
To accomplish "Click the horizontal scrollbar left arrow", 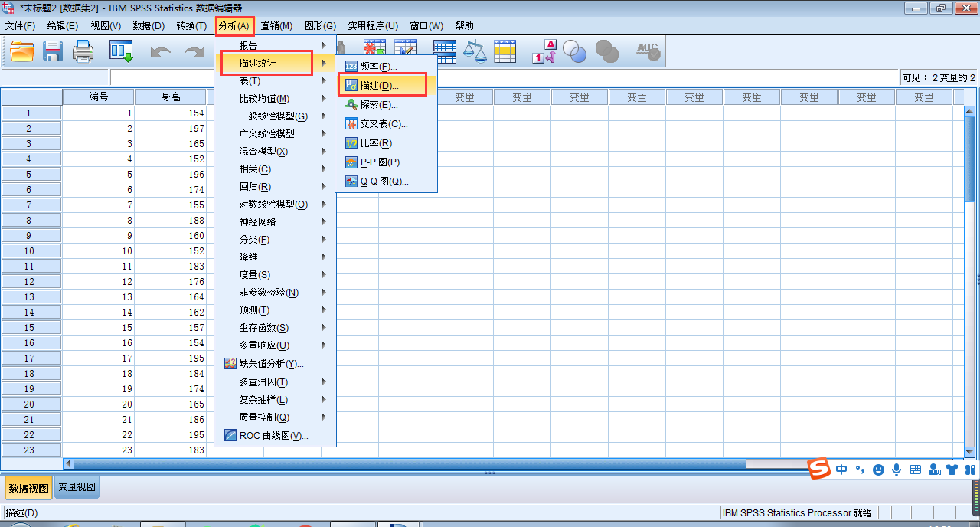I will [68, 463].
